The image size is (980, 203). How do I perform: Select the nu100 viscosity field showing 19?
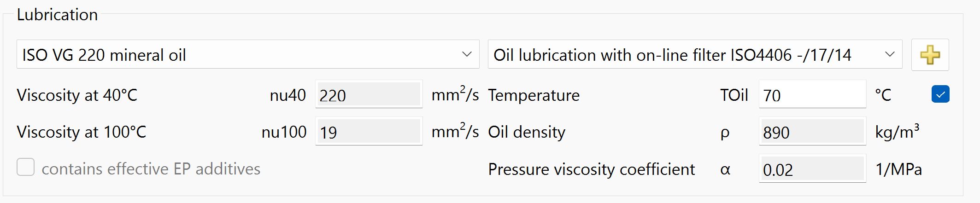(369, 132)
